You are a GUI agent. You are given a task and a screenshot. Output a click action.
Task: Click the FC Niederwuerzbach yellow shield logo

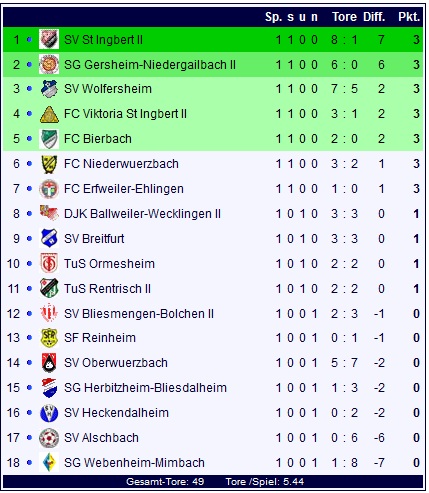49,164
